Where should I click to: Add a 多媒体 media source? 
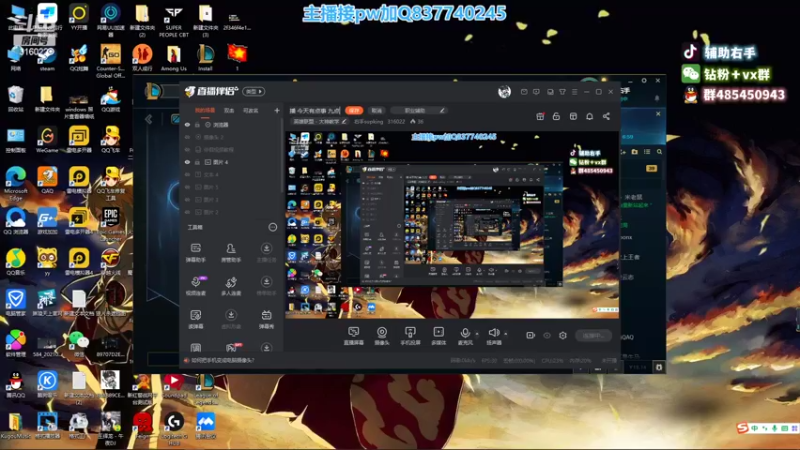point(438,336)
